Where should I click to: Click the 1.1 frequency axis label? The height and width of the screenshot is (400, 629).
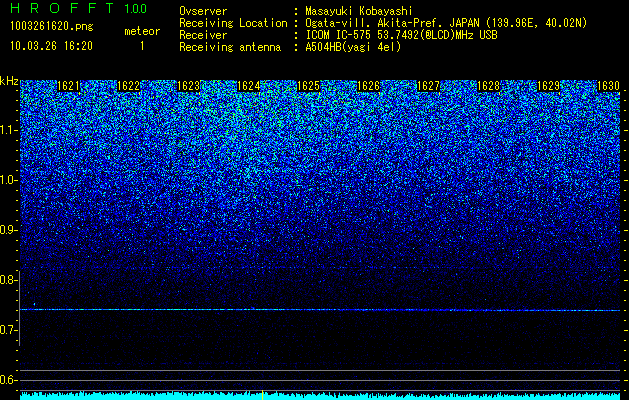point(8,130)
